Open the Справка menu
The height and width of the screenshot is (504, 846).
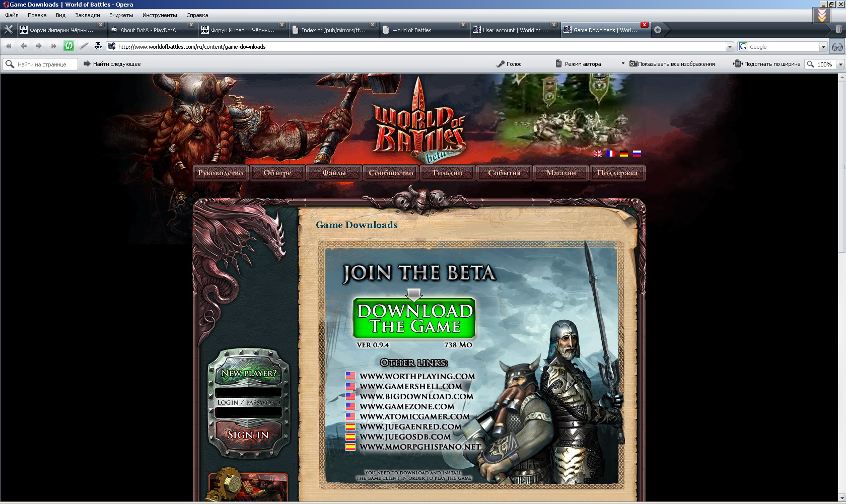tap(197, 15)
